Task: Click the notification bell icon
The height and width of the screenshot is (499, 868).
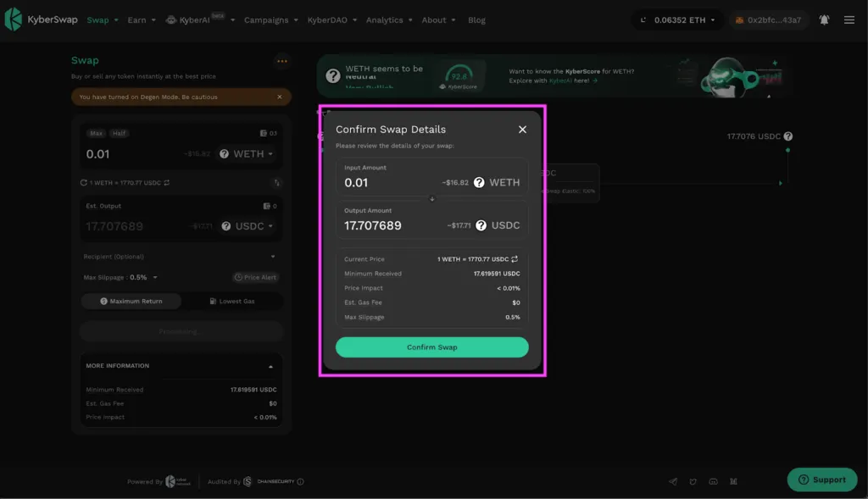Action: coord(824,20)
